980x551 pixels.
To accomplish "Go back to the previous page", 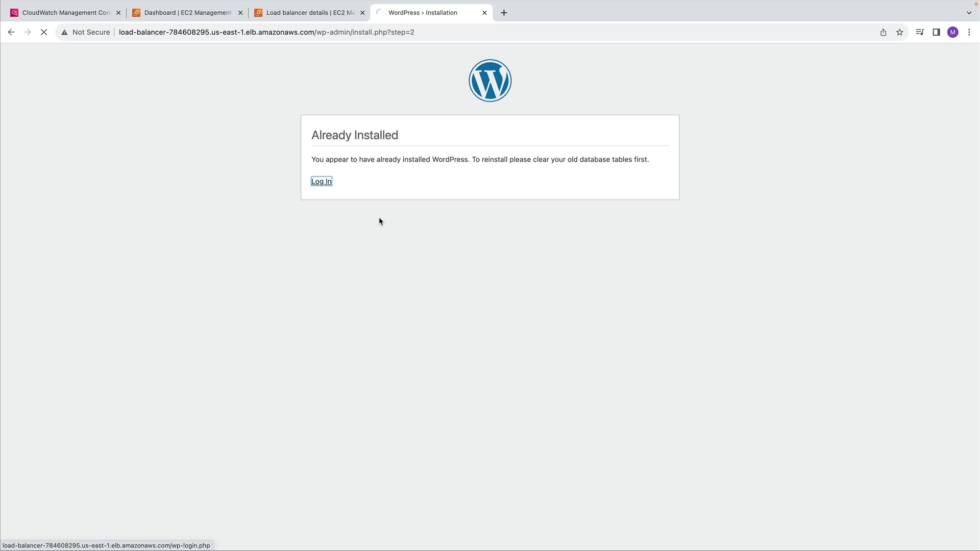I will click(11, 32).
